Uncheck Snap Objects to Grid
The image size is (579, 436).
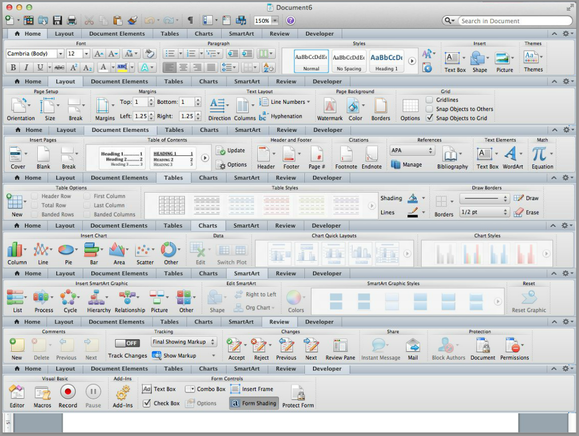click(429, 118)
